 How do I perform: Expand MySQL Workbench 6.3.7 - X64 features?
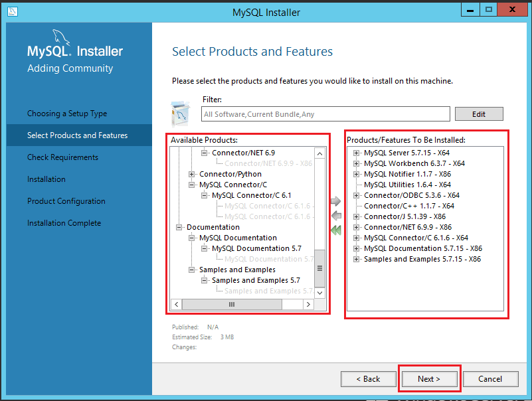356,163
